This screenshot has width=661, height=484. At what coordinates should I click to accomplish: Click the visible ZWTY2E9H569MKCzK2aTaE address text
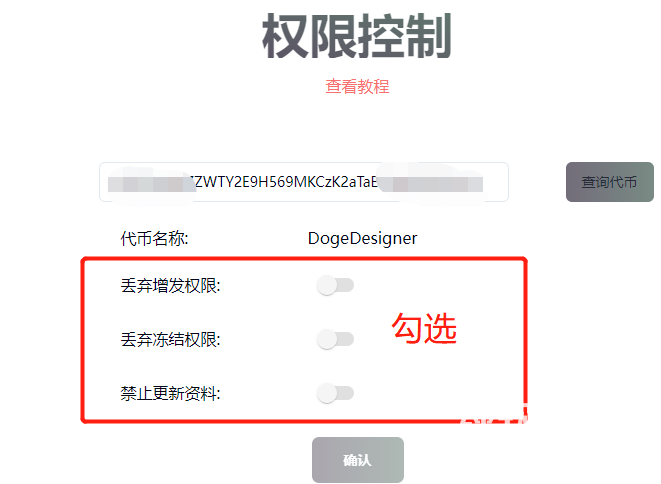pos(284,182)
